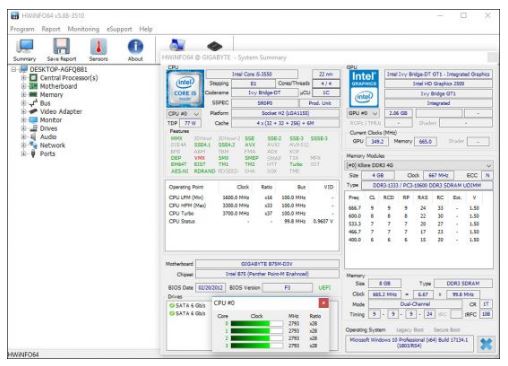Select the Video Adapter card icon
Screen dimensions: 508x366
pyautogui.click(x=33, y=111)
